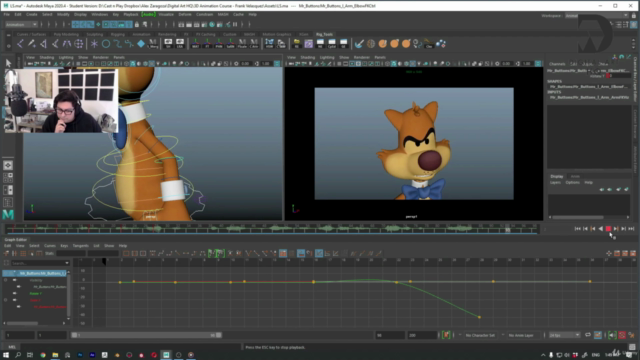This screenshot has width=640, height=360.
Task: Open the Graph Editor search filter dropdown arrow
Action: point(67,263)
